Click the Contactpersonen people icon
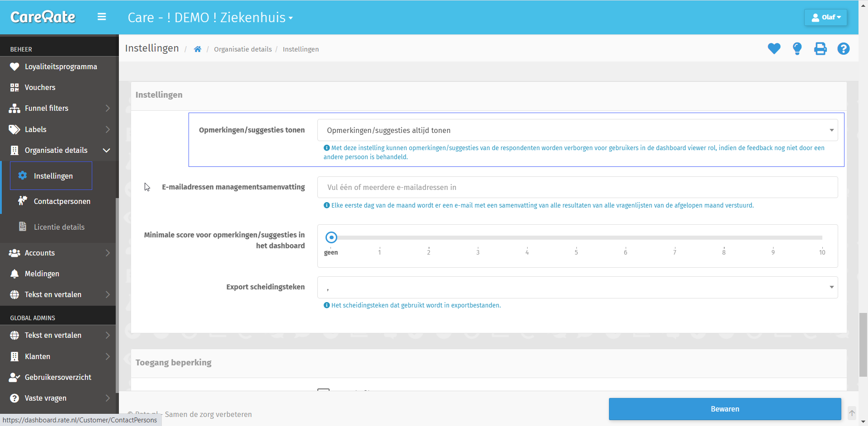Image resolution: width=868 pixels, height=426 pixels. 23,201
